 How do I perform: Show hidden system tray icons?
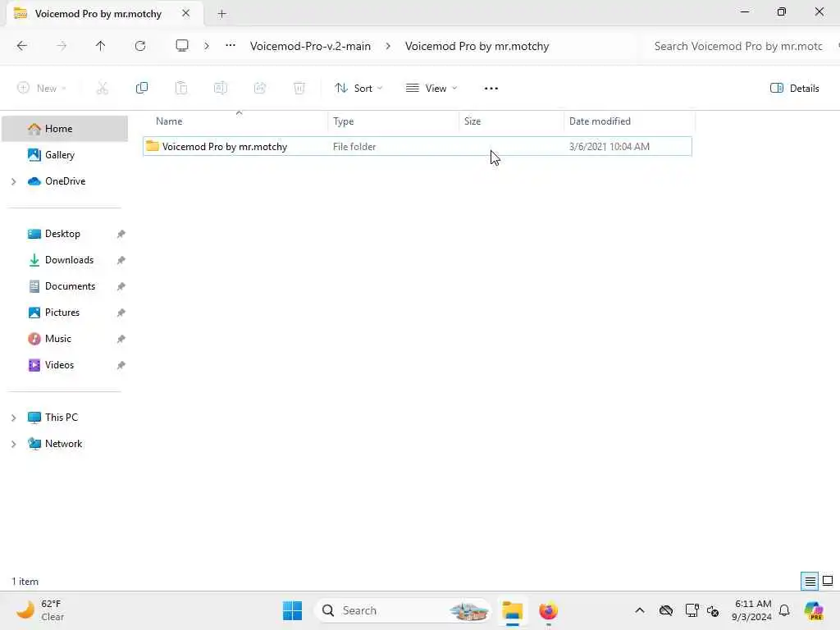[x=640, y=610]
